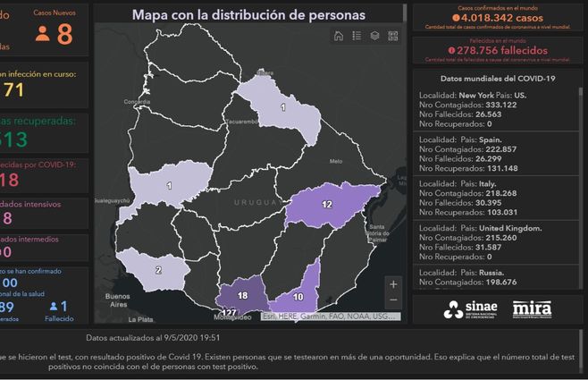588x380 pixels.
Task: Click the orange person icon beside Casos Nuevos
Action: (x=42, y=34)
